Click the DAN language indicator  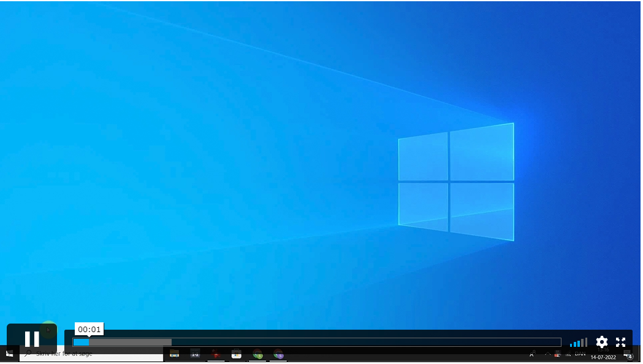click(x=580, y=354)
